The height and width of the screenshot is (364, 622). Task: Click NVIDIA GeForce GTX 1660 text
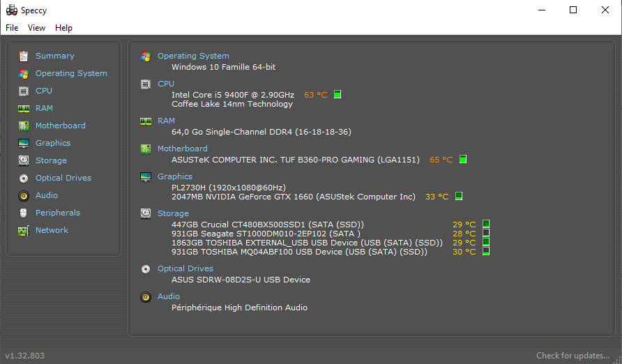point(294,197)
